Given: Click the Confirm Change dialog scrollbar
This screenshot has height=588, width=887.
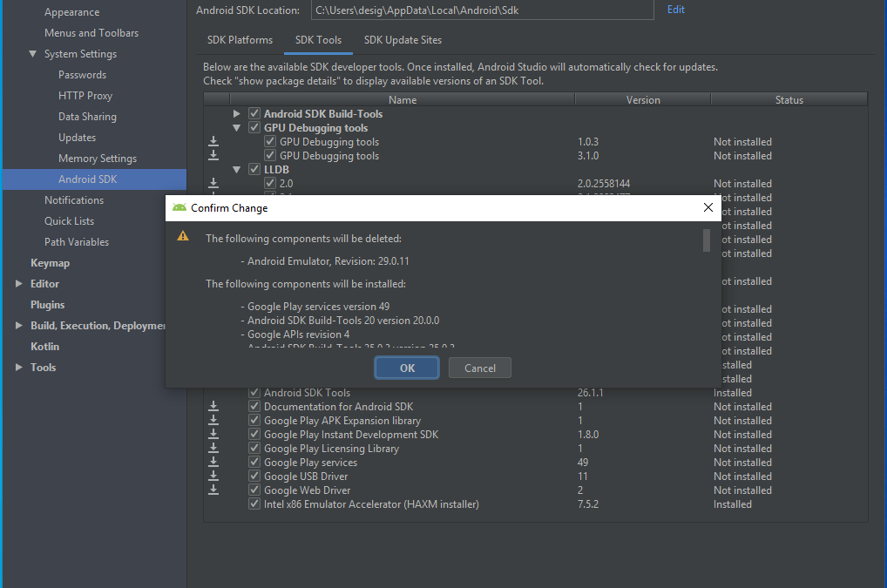Looking at the screenshot, I should [706, 240].
